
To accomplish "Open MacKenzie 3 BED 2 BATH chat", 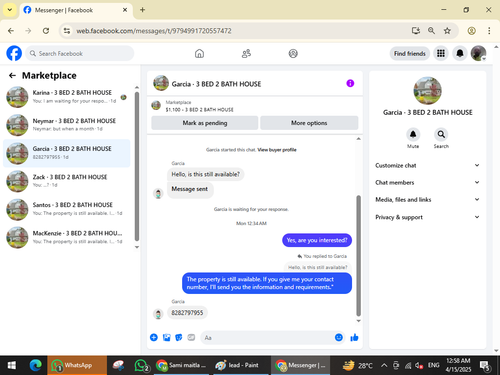I will [x=67, y=237].
